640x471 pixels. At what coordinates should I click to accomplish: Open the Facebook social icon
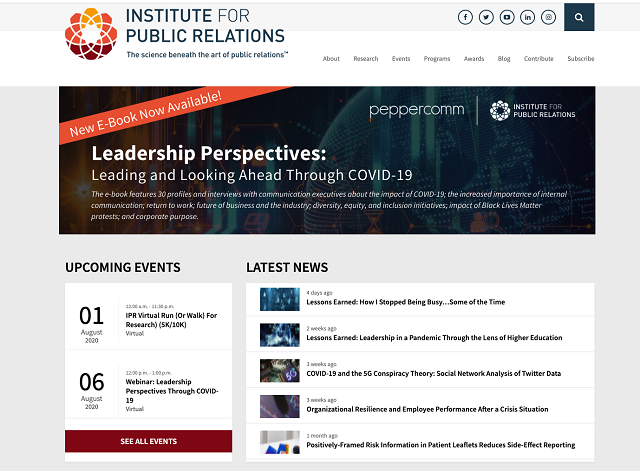[465, 17]
